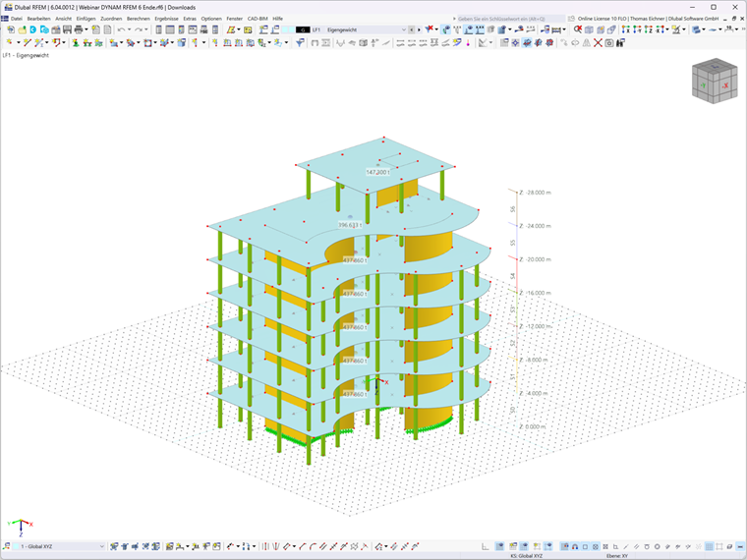Expand the result diagram dropdown arrow

click(x=490, y=42)
